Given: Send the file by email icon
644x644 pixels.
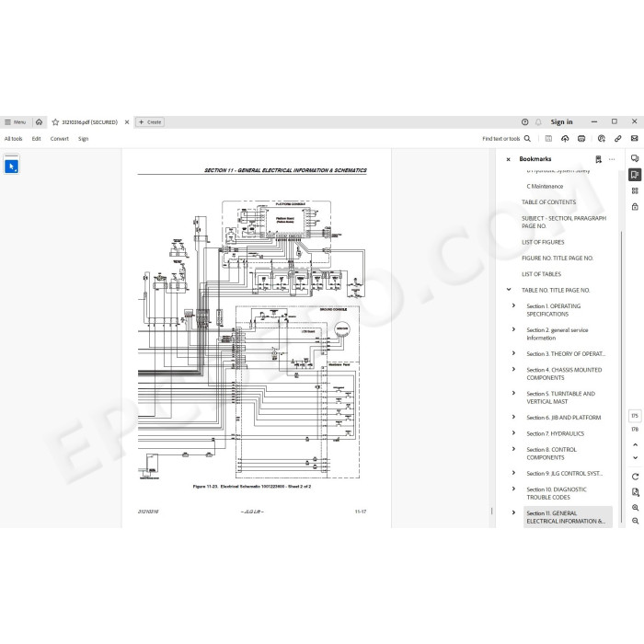Looking at the screenshot, I should pos(635,139).
